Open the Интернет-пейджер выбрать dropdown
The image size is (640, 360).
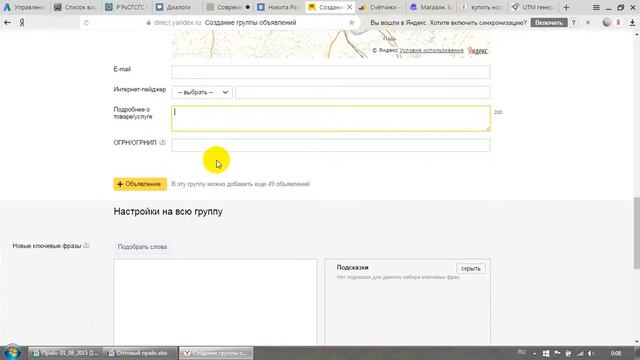tap(202, 92)
